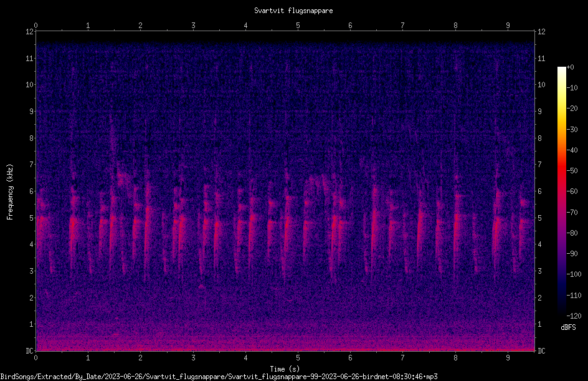Click the "1" tick on bottom time axis
This screenshot has height=381, width=588.
tap(88, 358)
